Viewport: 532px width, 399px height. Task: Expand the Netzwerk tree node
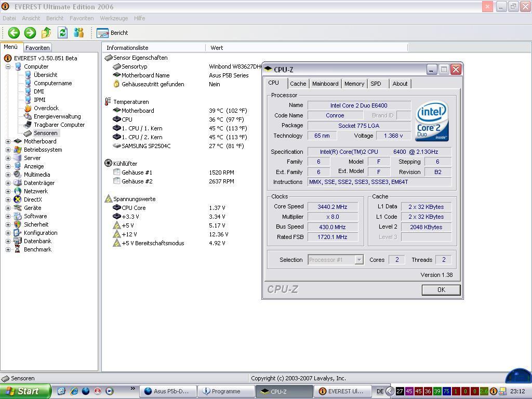click(x=8, y=191)
